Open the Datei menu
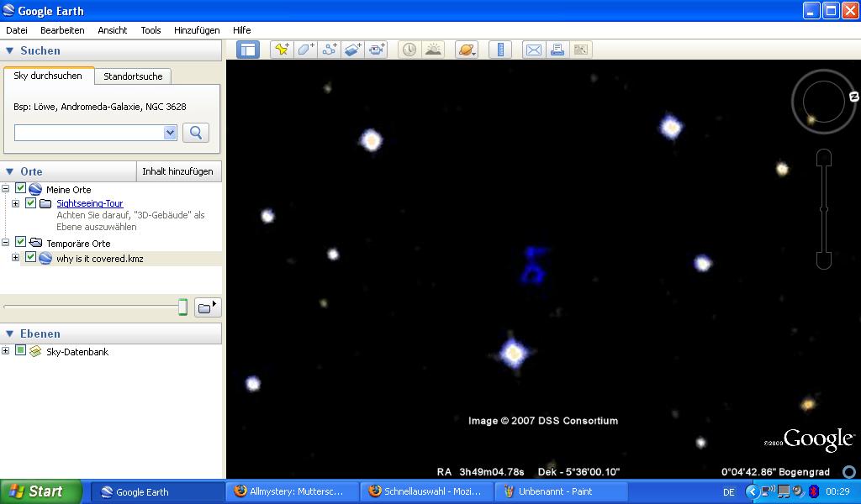861x504 pixels. click(x=17, y=30)
